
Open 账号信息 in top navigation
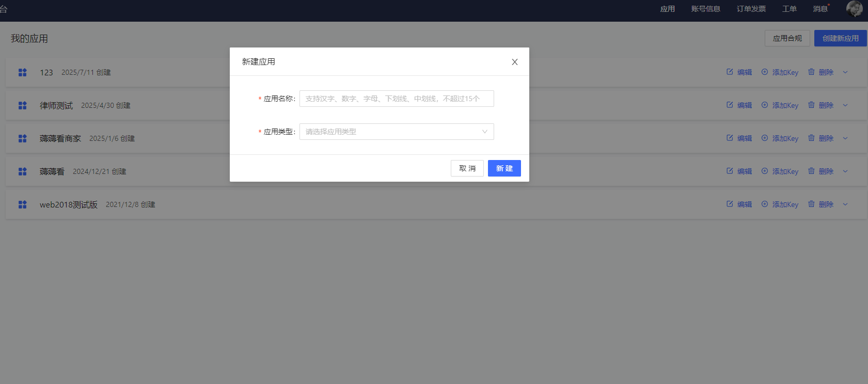tap(706, 9)
